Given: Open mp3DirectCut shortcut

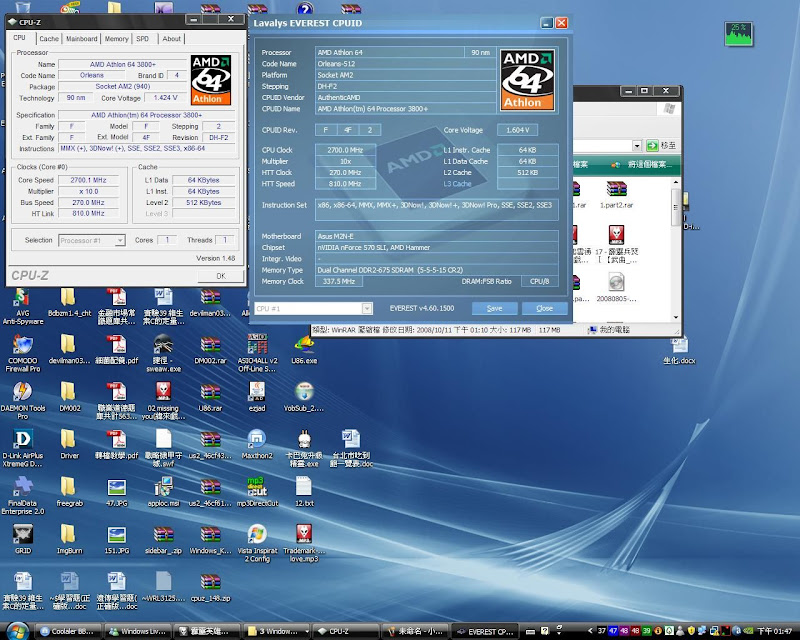Looking at the screenshot, I should (x=257, y=492).
